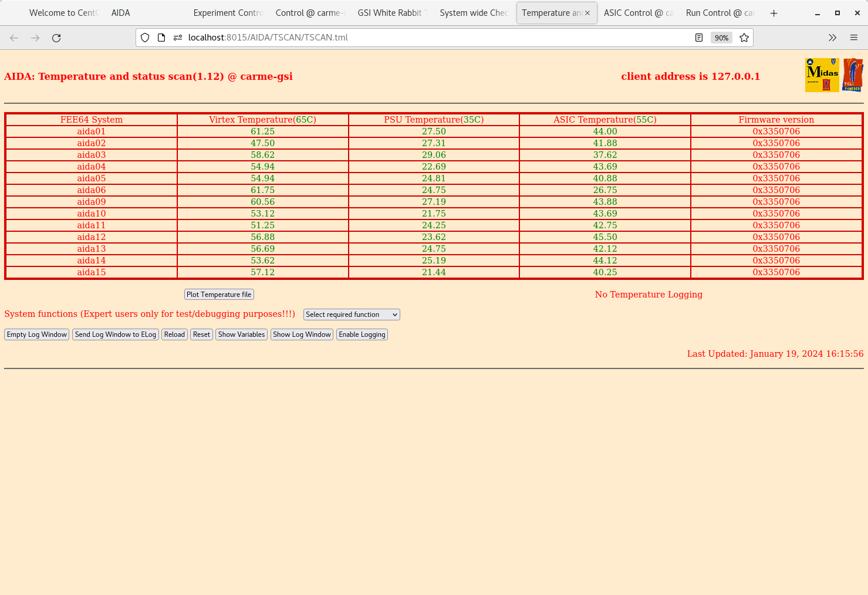Click the aida06 system cell
Viewport: 868px width, 595px height.
(92, 190)
